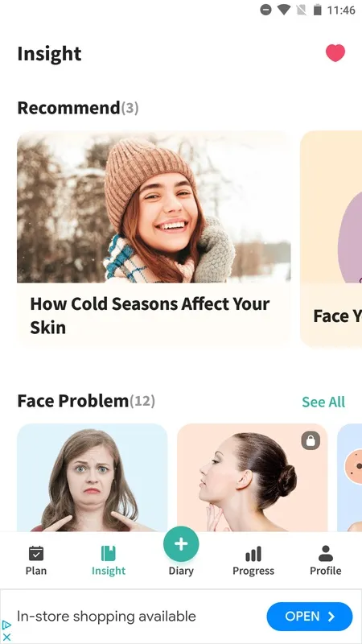This screenshot has height=644, width=362.
Task: Click the OPEN ad button
Action: [x=310, y=616]
